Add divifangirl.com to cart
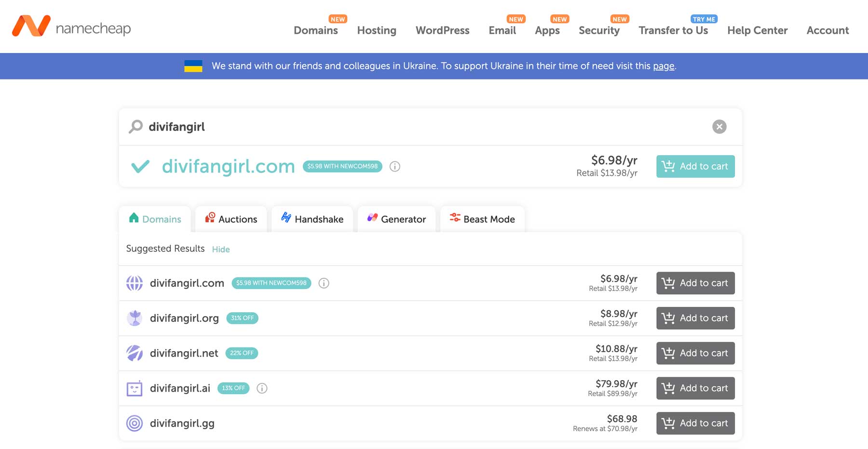Image resolution: width=868 pixels, height=449 pixels. [x=695, y=166]
